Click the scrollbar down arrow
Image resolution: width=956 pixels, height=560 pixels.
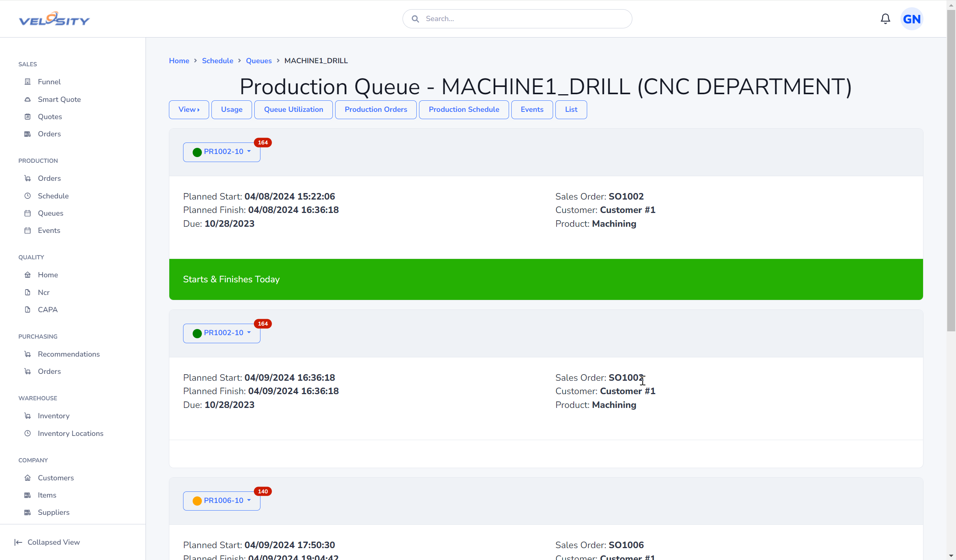point(951,555)
